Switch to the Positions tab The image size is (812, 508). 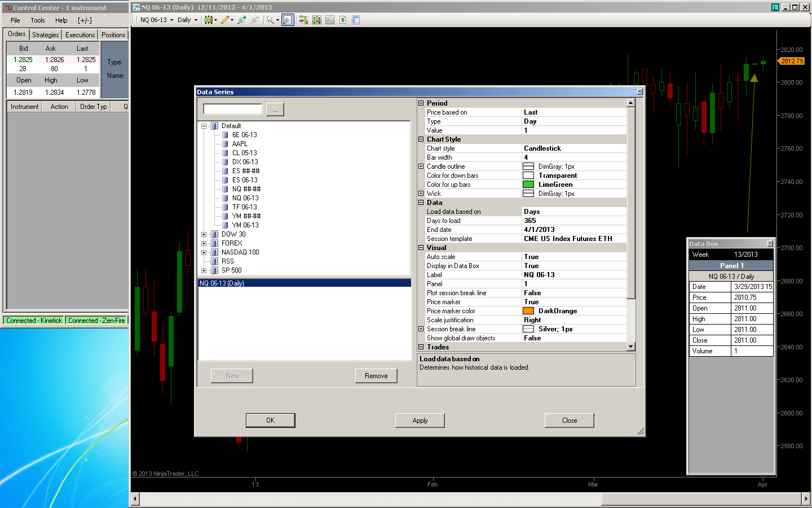click(x=113, y=35)
